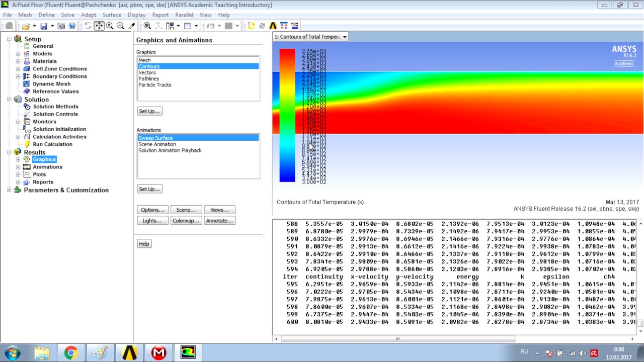Image resolution: width=644 pixels, height=362 pixels.
Task: Click the console horizontal scrollbar thumb
Action: (x=398, y=339)
